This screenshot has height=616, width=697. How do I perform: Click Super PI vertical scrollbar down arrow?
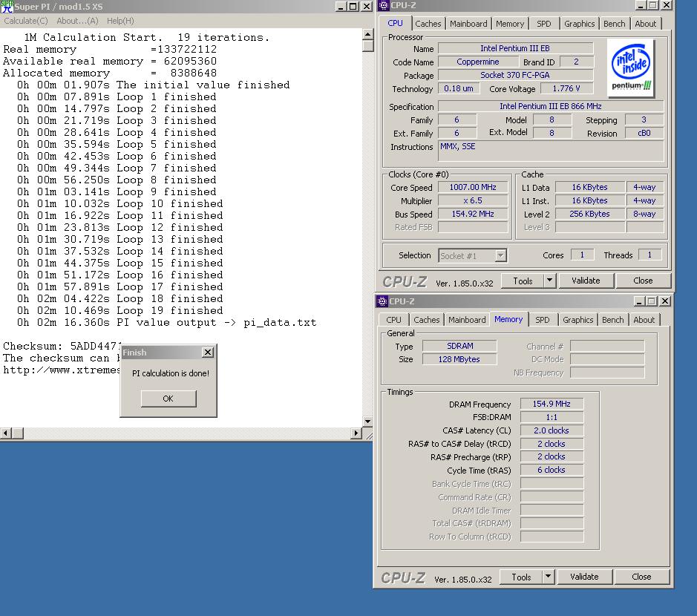367,422
